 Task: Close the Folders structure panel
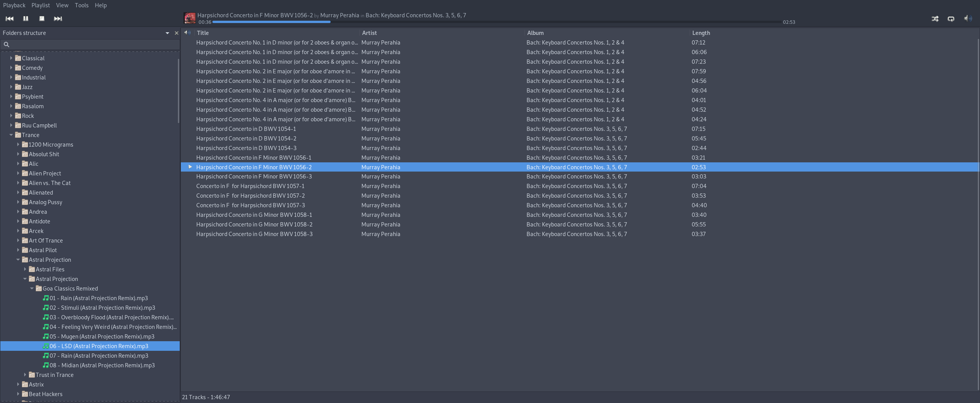[177, 33]
